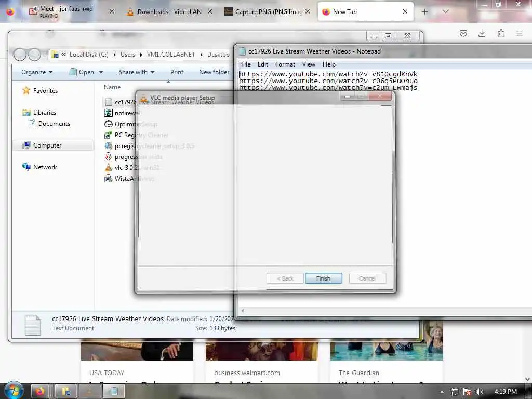Click the volume speaker tray icon

click(480, 392)
